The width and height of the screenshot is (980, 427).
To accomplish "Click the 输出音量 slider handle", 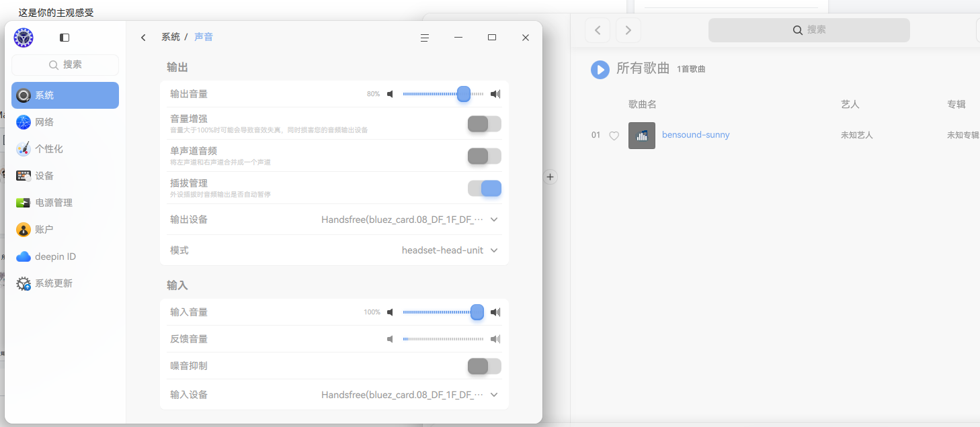I will coord(463,94).
